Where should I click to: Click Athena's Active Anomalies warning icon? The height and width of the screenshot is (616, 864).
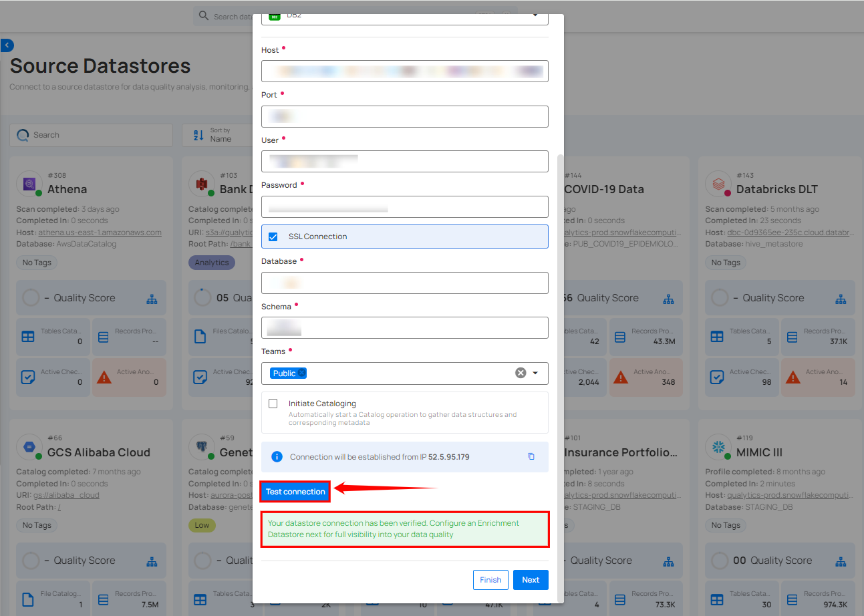pyautogui.click(x=104, y=377)
